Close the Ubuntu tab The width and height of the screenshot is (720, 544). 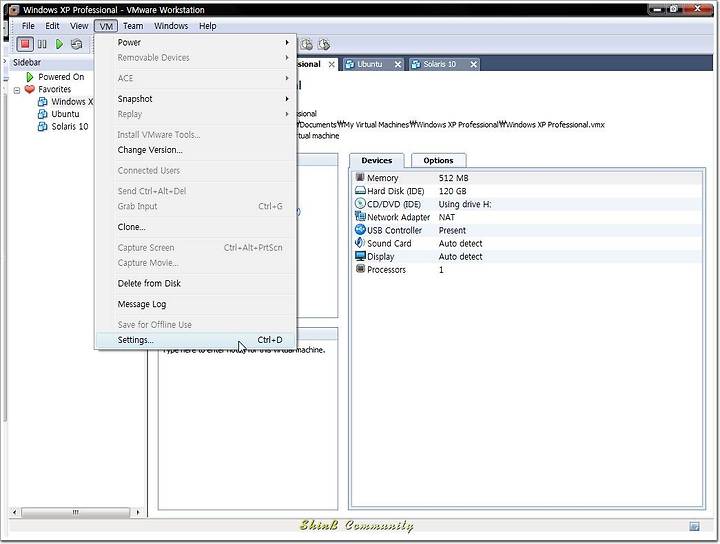coord(398,64)
